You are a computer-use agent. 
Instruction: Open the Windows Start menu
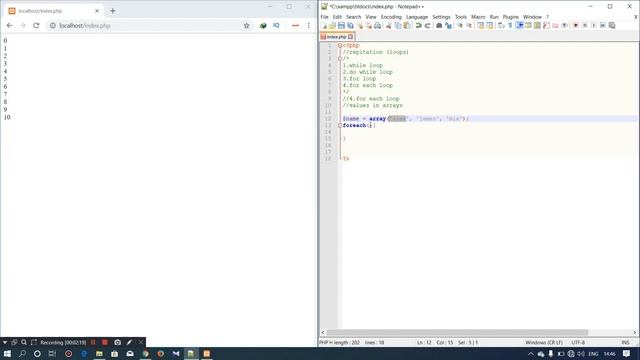(7, 353)
